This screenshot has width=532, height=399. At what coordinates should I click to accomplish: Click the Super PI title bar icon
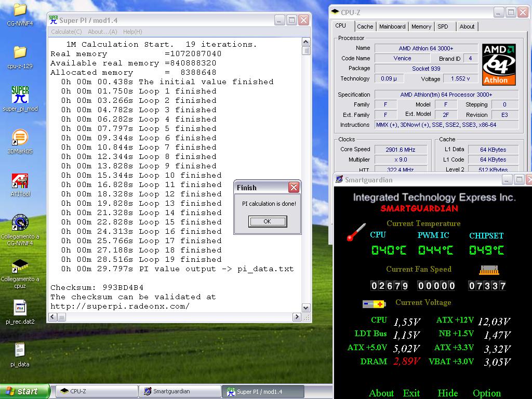click(x=54, y=20)
